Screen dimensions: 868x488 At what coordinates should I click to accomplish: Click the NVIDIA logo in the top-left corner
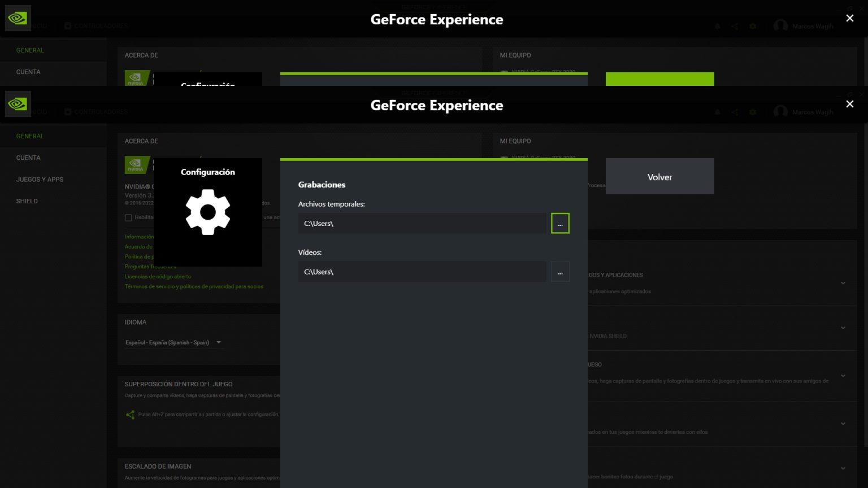18,104
